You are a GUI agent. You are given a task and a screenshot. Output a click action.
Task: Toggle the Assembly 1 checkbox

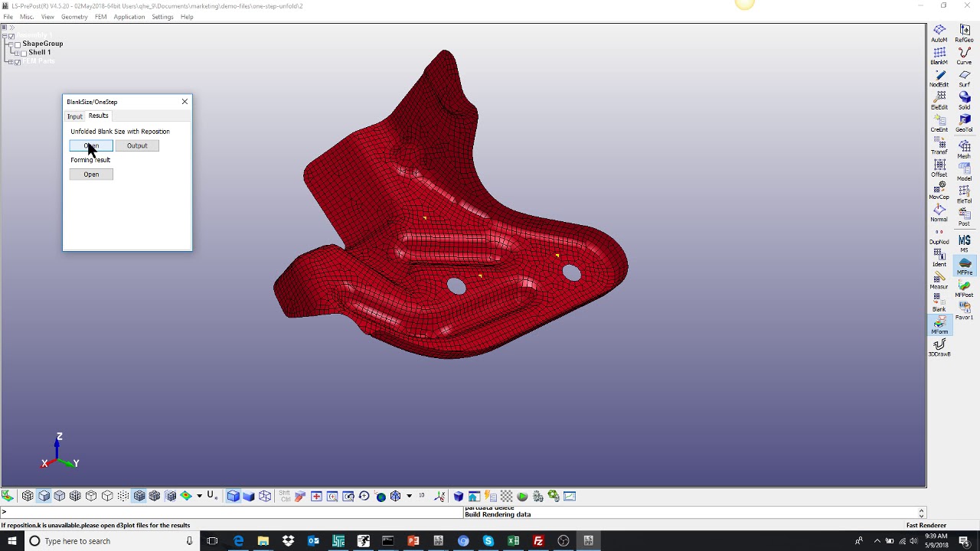11,36
